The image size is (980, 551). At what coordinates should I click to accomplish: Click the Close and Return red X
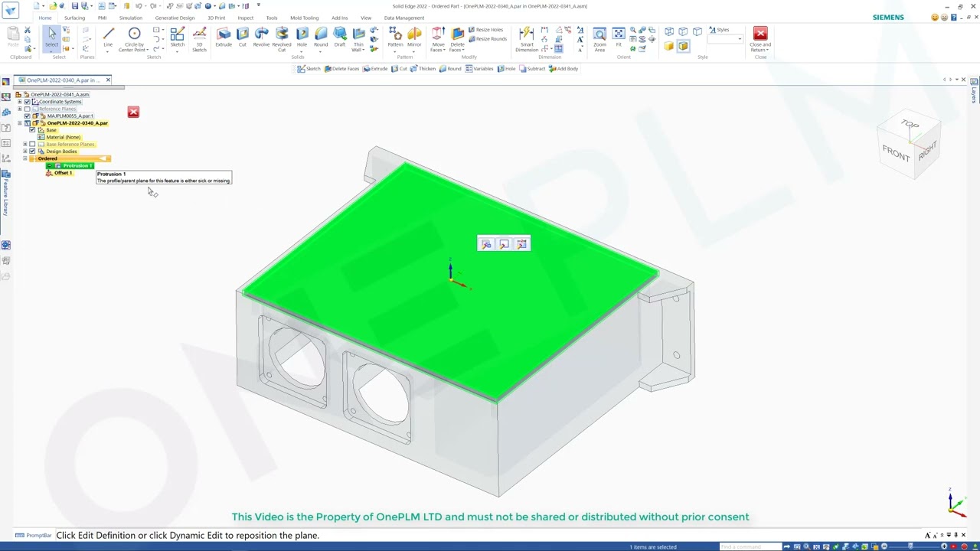pyautogui.click(x=760, y=33)
